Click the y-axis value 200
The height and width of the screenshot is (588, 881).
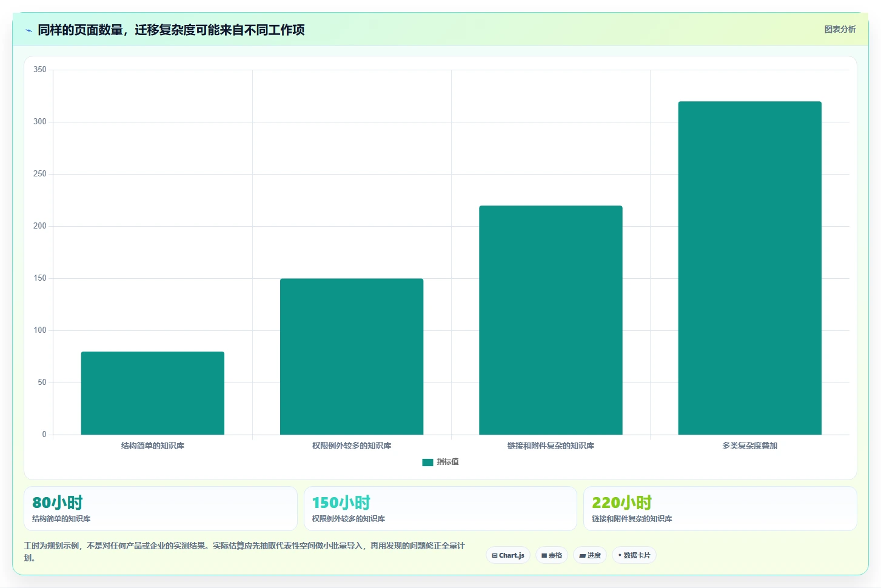click(x=40, y=226)
